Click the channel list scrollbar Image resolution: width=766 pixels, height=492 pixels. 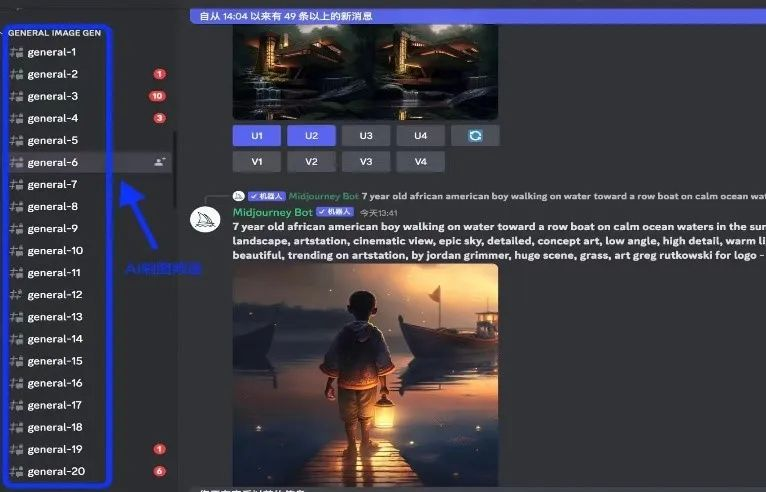pos(174,169)
